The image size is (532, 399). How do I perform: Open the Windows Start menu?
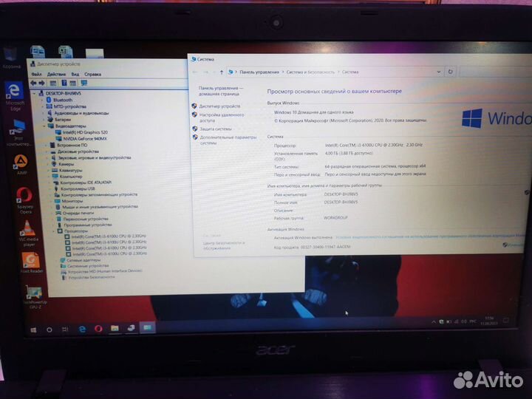(33, 330)
